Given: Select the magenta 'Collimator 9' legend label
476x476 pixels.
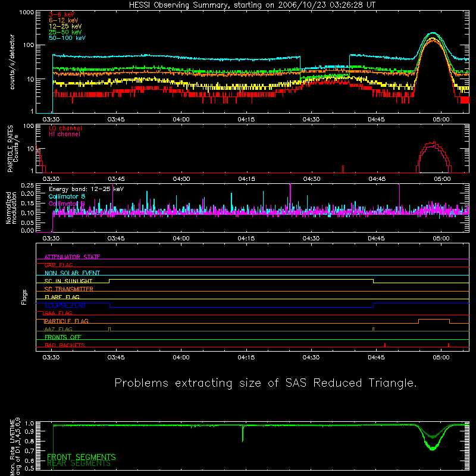Looking at the screenshot, I should pyautogui.click(x=67, y=203).
